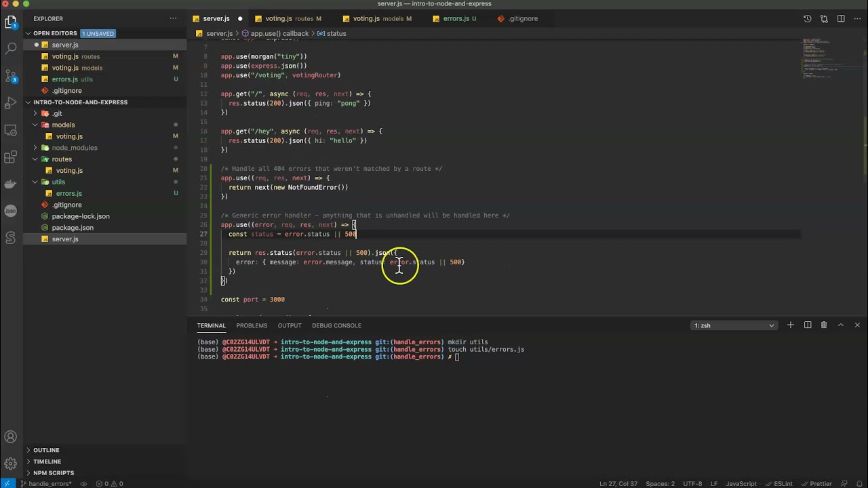Split the terminal
Screen dimensions: 868x488
(x=808, y=325)
